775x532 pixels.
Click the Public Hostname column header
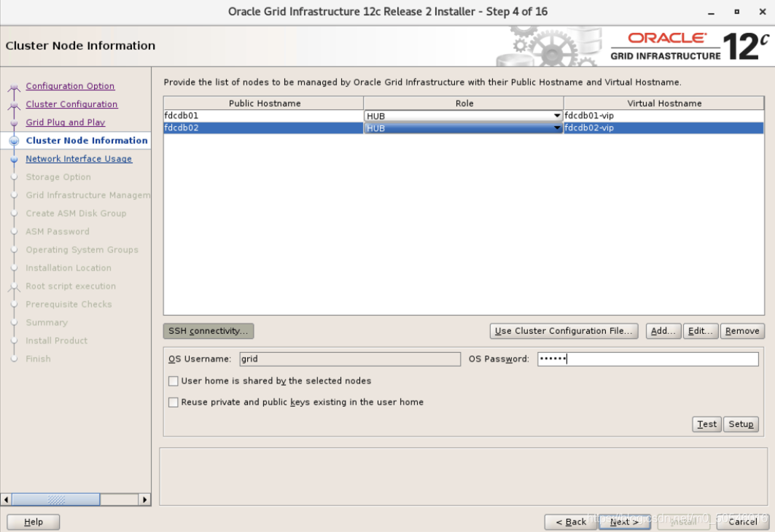tap(265, 103)
